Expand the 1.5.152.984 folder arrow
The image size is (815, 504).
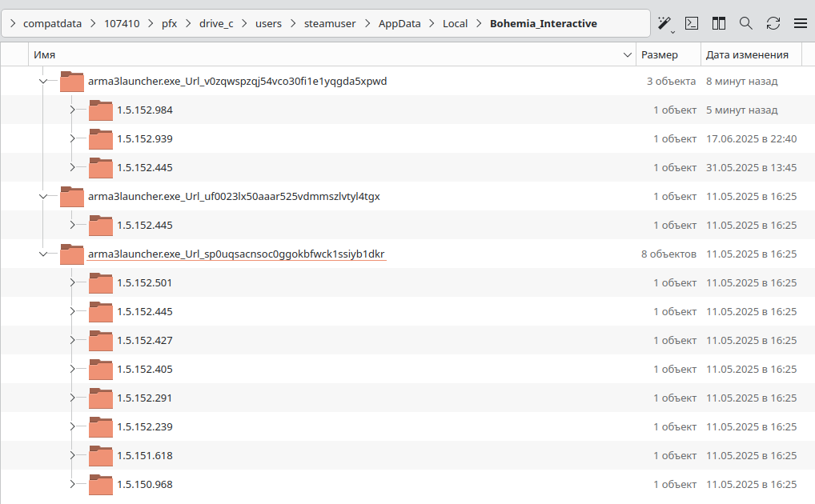[x=72, y=110]
